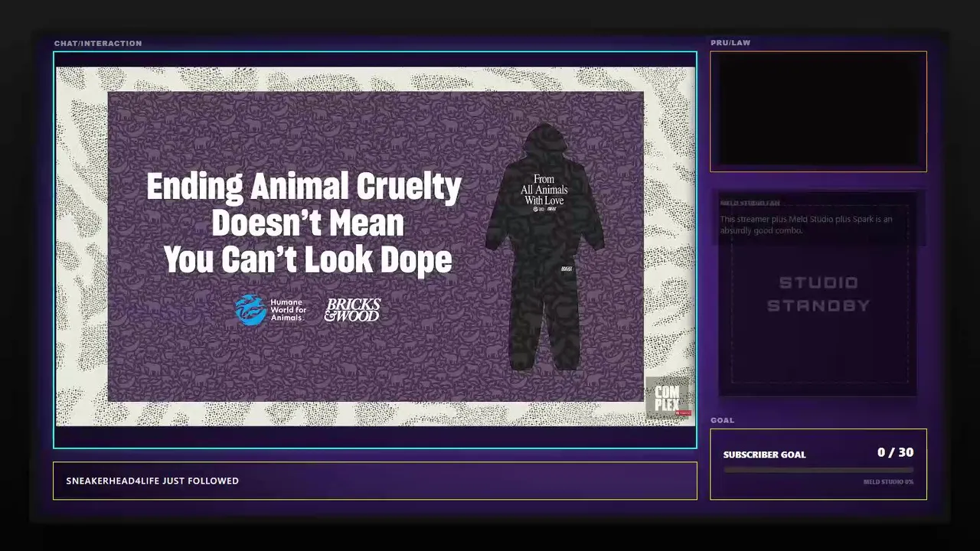Screen dimensions: 980x551
Task: Click the Humane World for Animals logo
Action: tap(270, 310)
